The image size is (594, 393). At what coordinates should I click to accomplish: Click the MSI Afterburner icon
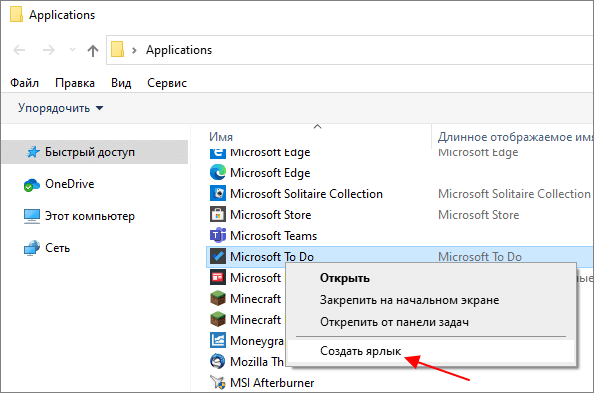(x=218, y=382)
